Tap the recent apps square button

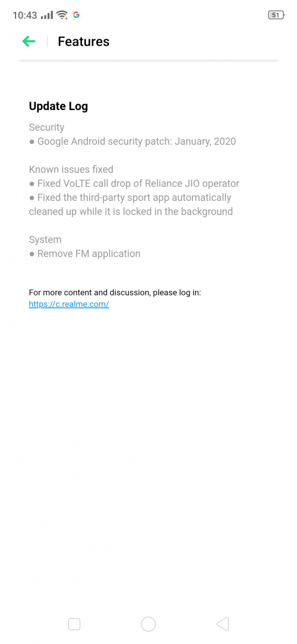pos(74,624)
